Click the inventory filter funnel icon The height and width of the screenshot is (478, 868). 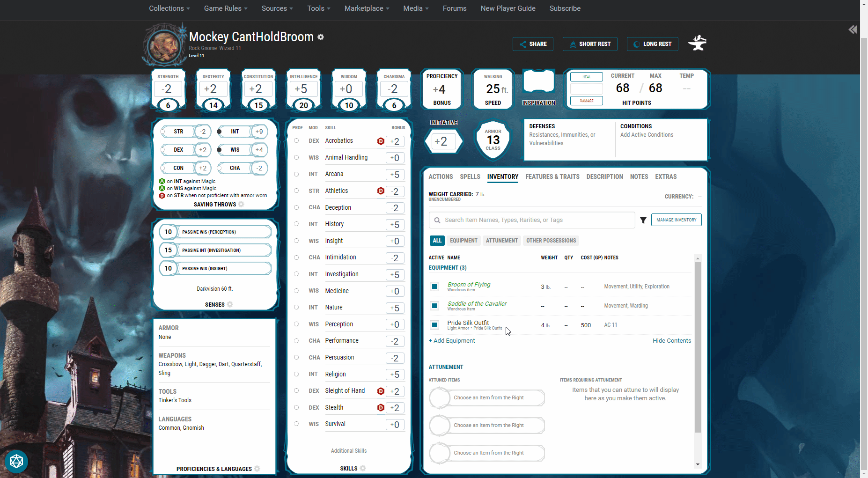pos(643,220)
